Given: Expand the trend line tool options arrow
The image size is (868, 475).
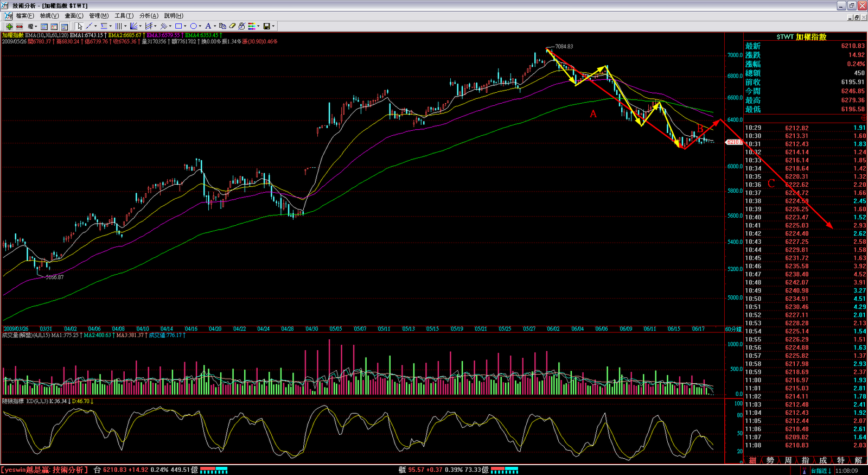Looking at the screenshot, I should 95,26.
